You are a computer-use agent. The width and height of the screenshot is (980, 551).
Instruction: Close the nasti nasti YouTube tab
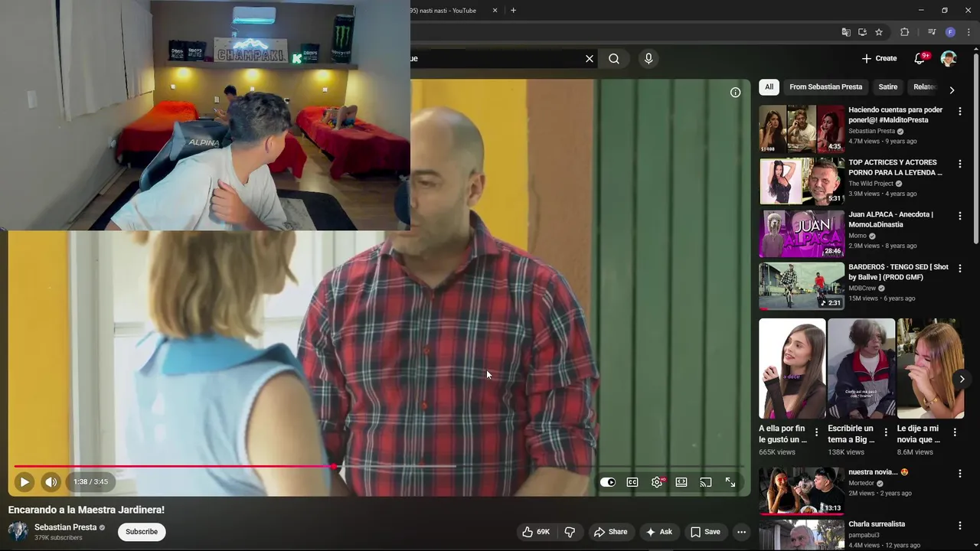pyautogui.click(x=495, y=11)
